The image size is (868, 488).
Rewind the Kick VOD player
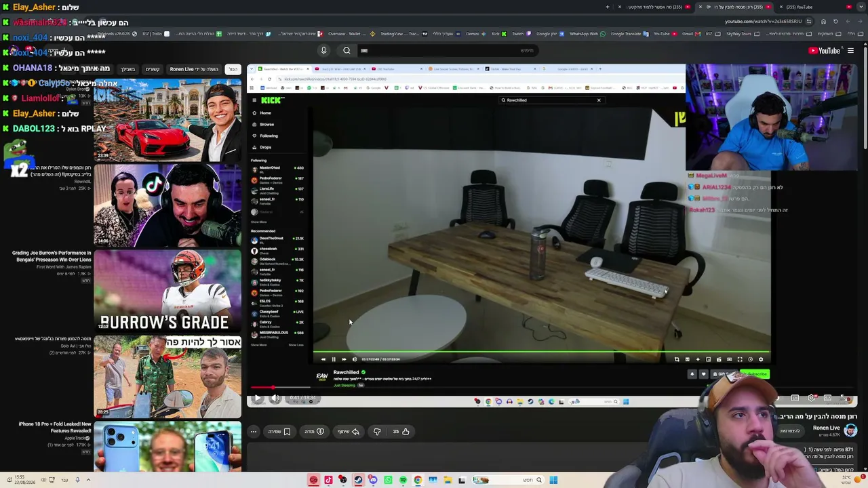(x=323, y=359)
